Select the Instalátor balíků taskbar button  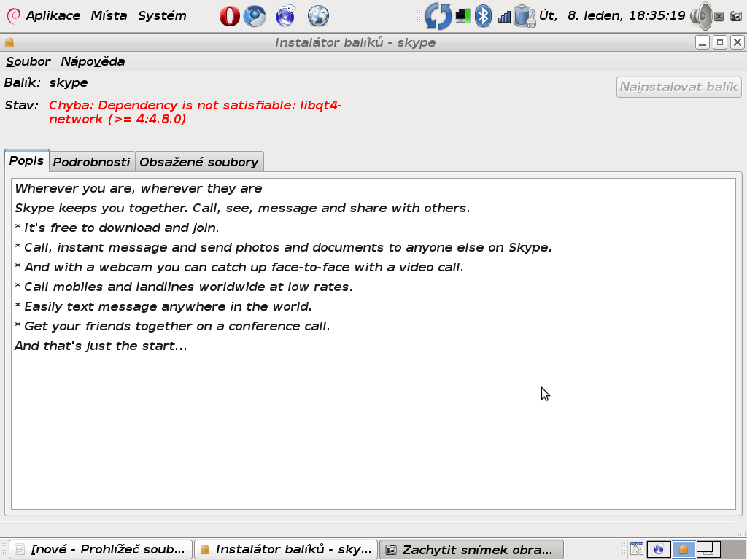click(286, 550)
